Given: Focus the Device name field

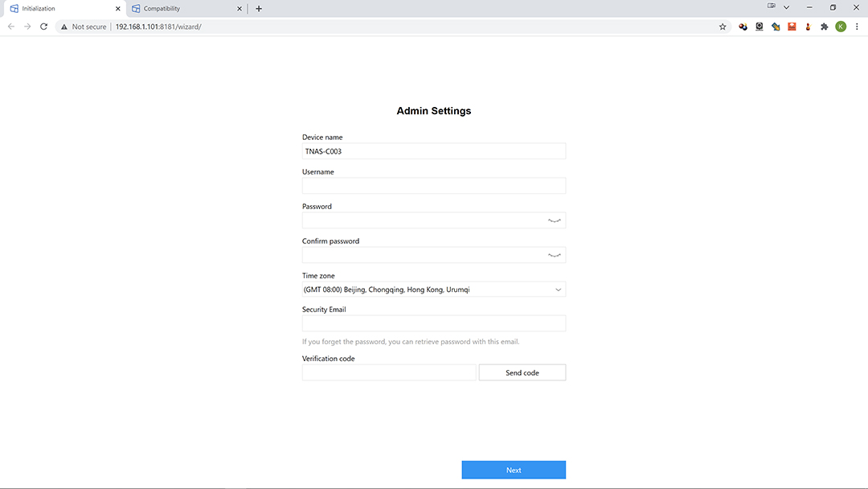Looking at the screenshot, I should click(x=434, y=151).
